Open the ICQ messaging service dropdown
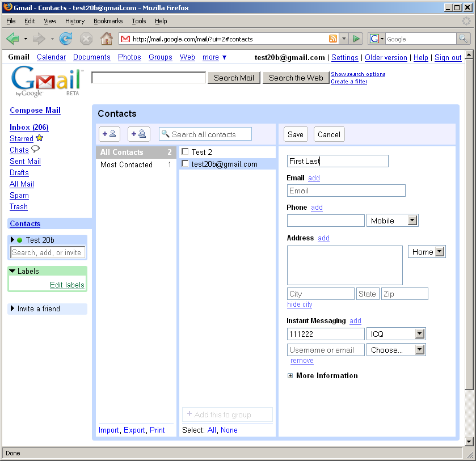Screen dimensions: 476x461 tap(419, 334)
